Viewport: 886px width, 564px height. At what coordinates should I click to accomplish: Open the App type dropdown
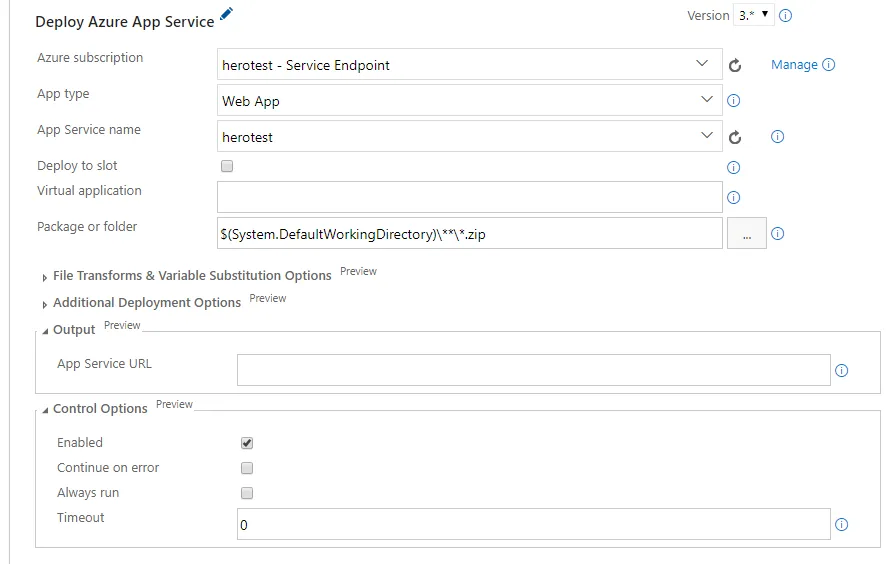(469, 101)
